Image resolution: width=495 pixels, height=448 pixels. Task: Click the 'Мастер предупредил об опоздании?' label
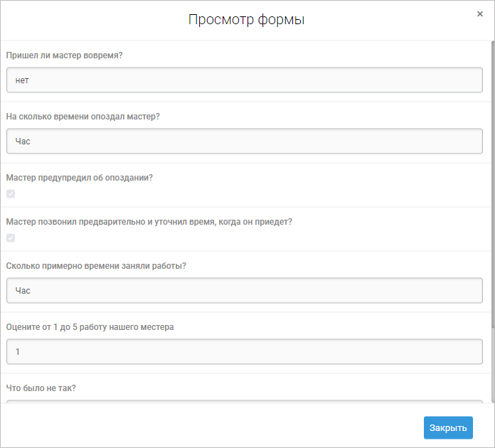coord(79,178)
